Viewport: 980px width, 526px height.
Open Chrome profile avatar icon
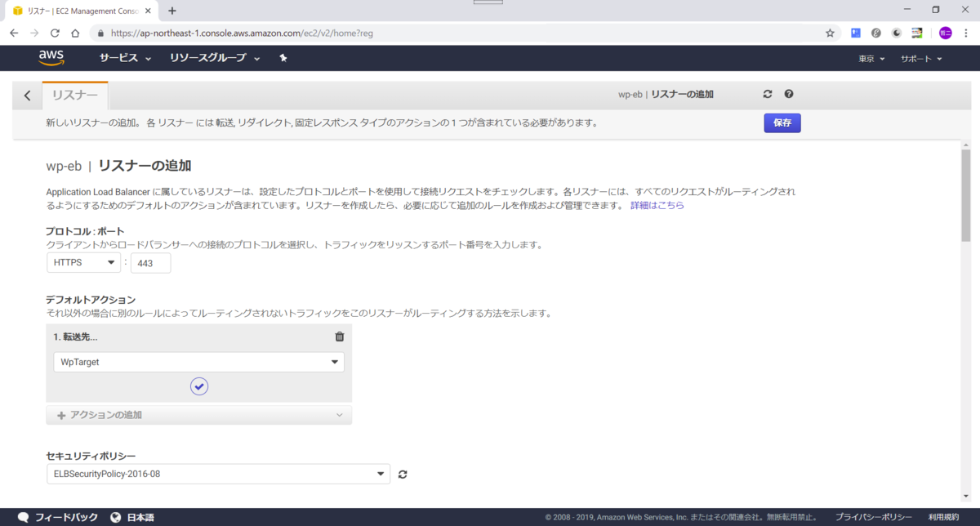pos(944,33)
